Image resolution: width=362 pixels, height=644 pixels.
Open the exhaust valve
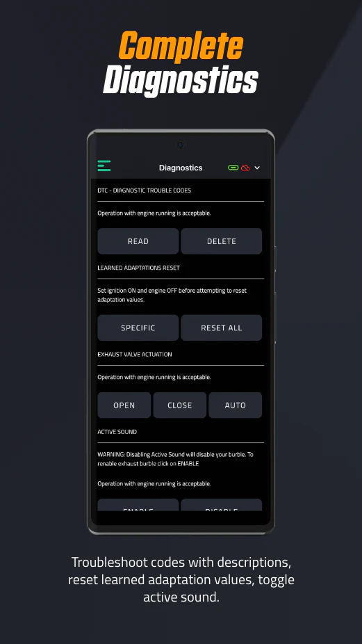(124, 405)
